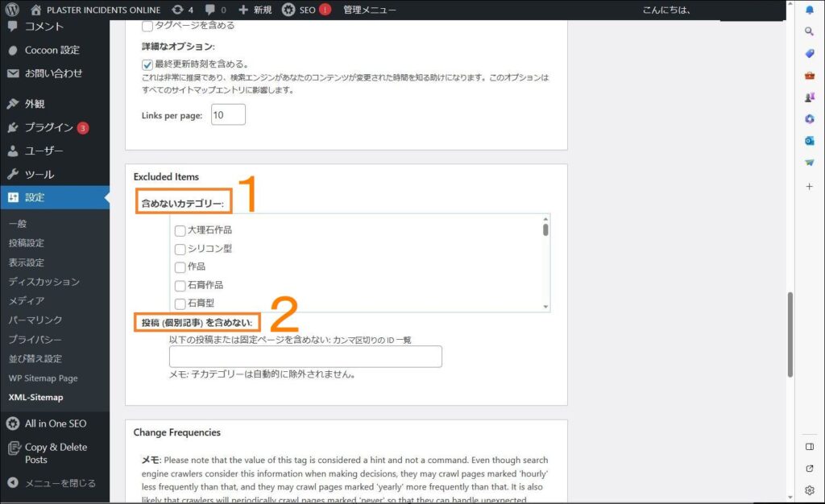
Task: Open comments via the speech bubble icon
Action: click(210, 10)
